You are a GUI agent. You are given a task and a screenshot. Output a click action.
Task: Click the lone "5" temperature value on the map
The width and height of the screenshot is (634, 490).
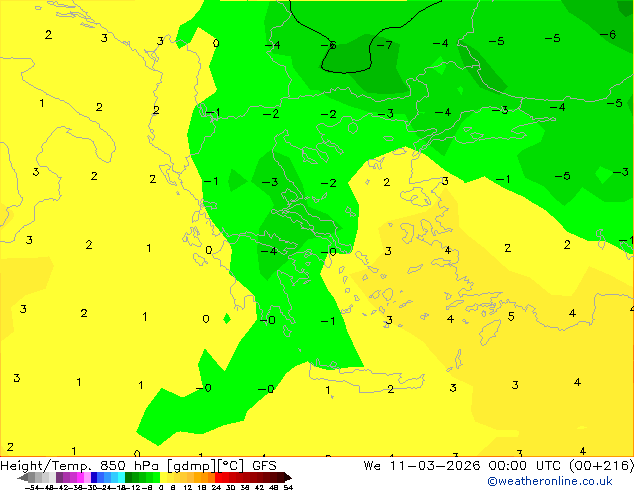point(511,316)
